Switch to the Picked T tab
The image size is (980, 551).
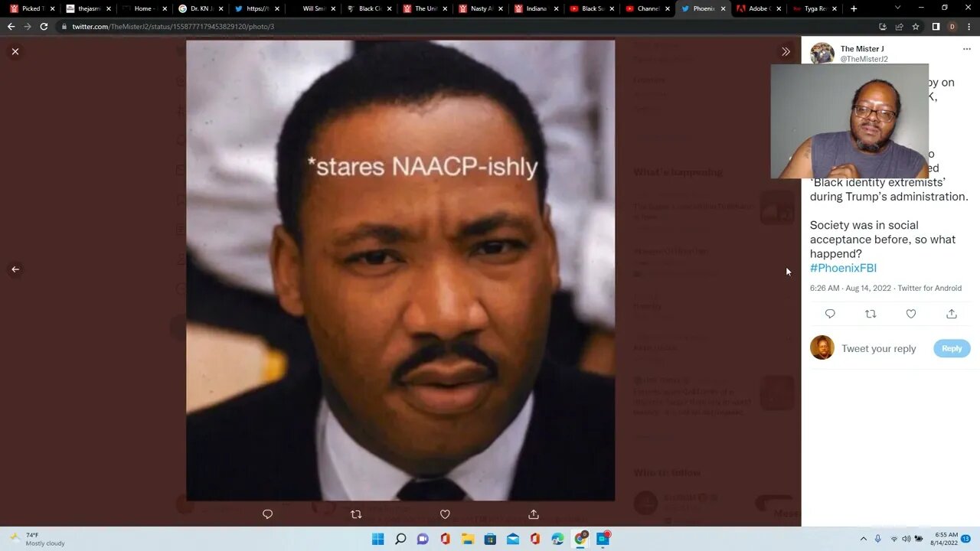(x=31, y=8)
